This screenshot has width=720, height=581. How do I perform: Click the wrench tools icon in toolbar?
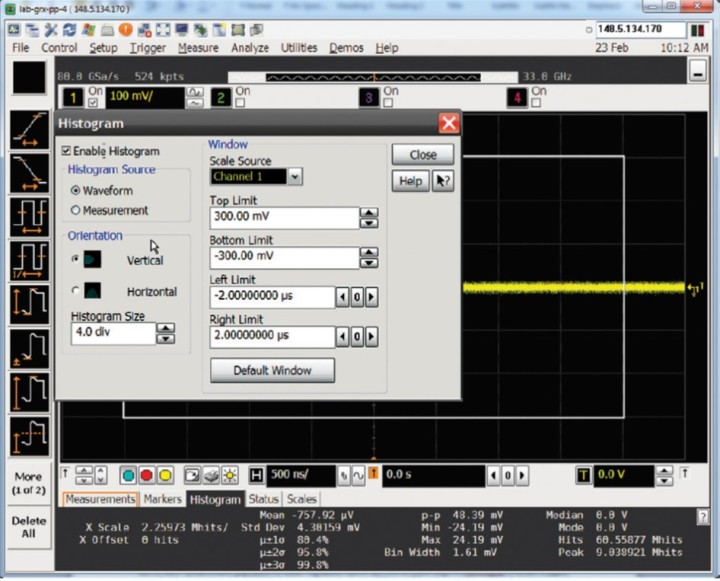pyautogui.click(x=51, y=30)
